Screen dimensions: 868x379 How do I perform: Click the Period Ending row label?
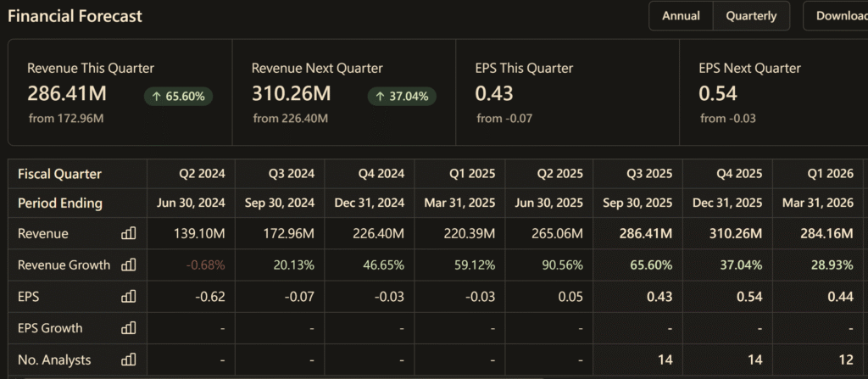click(59, 203)
